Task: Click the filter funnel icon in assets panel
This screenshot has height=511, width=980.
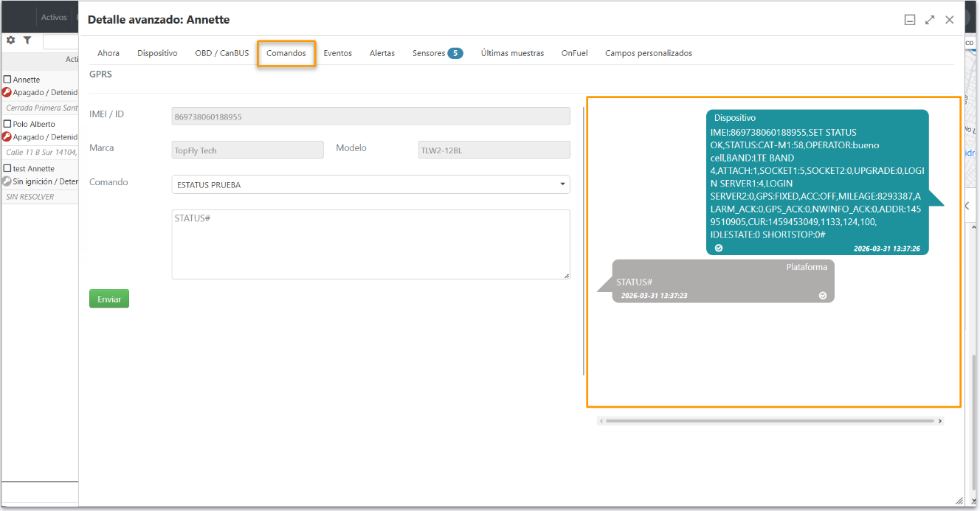Action: tap(27, 41)
